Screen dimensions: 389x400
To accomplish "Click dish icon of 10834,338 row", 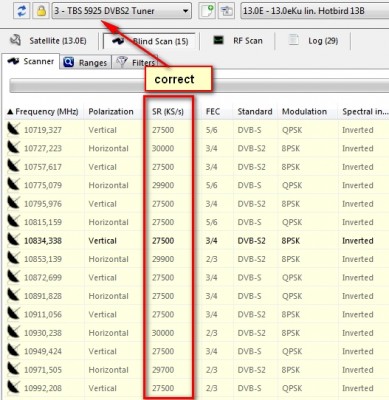I will 14,240.
